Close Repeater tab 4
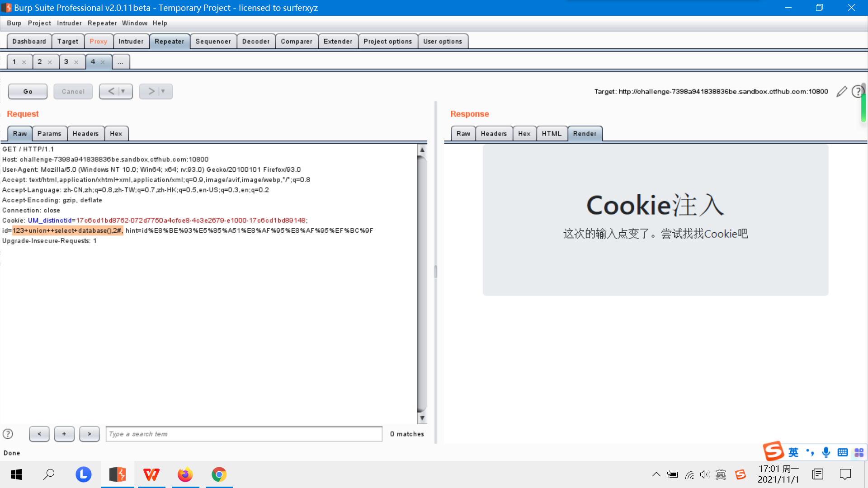The height and width of the screenshot is (488, 868). click(x=103, y=62)
